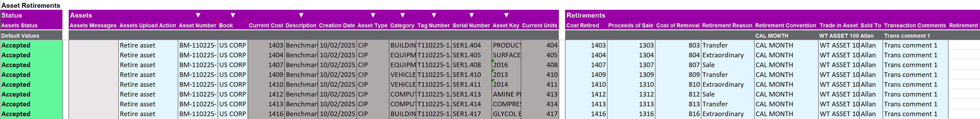Click the Proceeds of Sale header

click(630, 26)
